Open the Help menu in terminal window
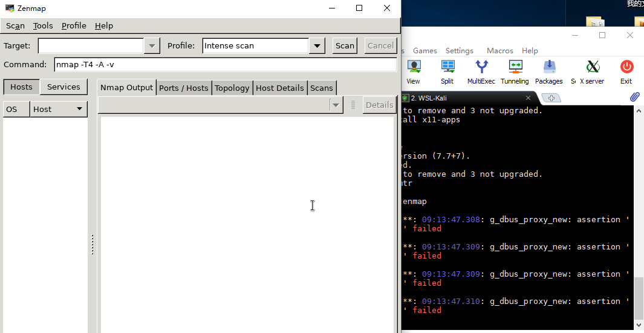 530,51
